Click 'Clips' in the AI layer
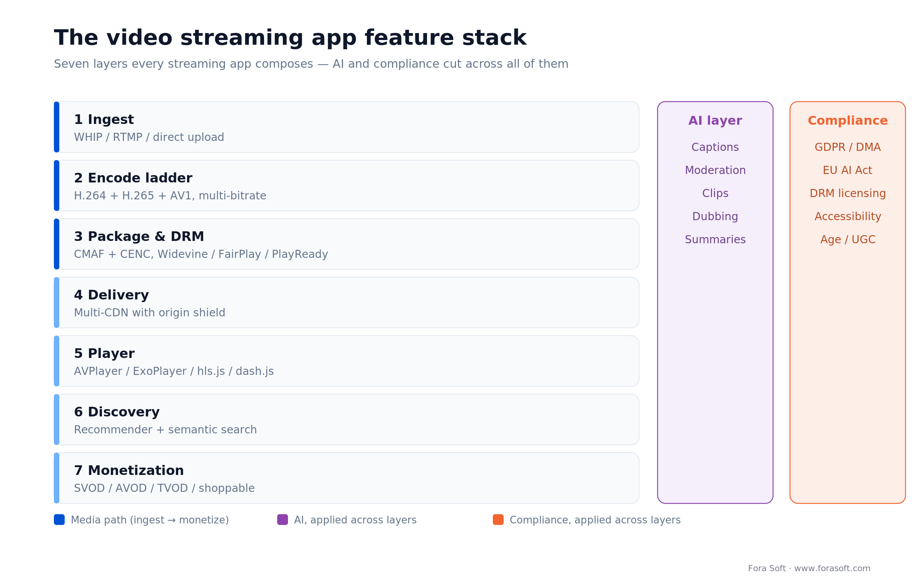 [x=715, y=194]
